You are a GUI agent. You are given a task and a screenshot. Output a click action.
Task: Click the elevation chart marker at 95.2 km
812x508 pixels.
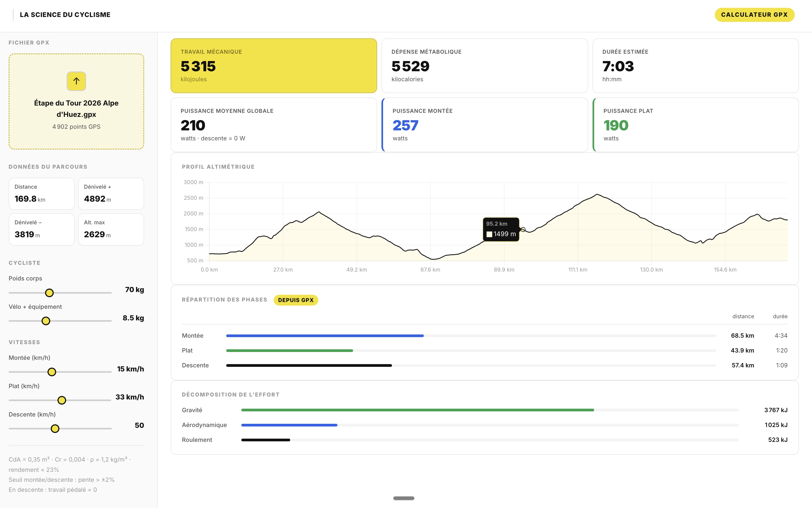[x=523, y=229]
